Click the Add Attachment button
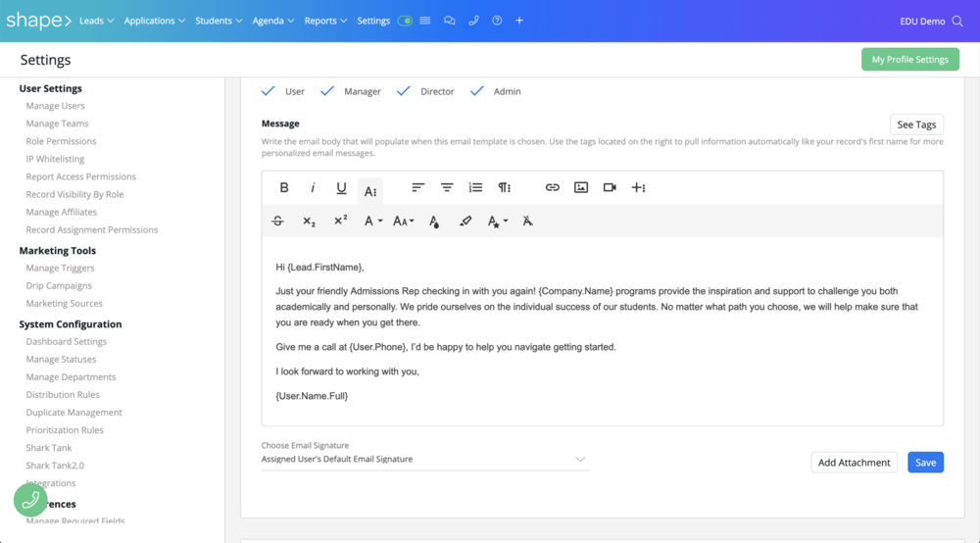980x543 pixels. [854, 463]
